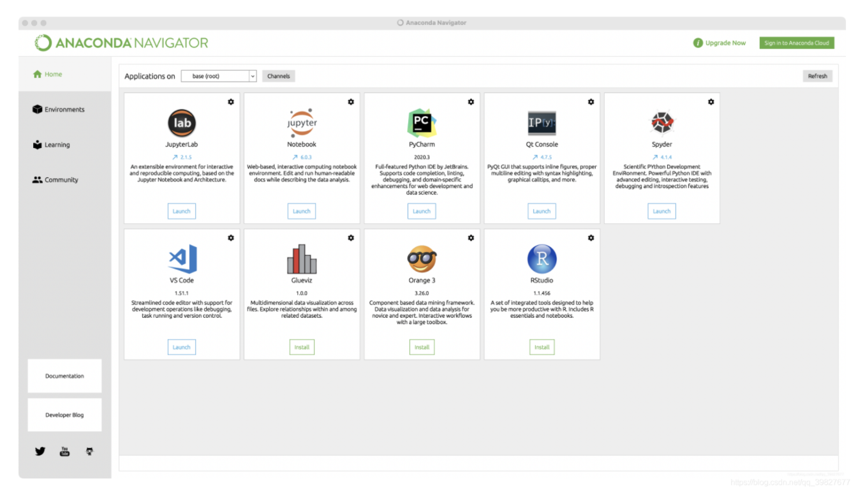Open the VS Code gear options
Screen dimensions: 865x504
(x=231, y=238)
